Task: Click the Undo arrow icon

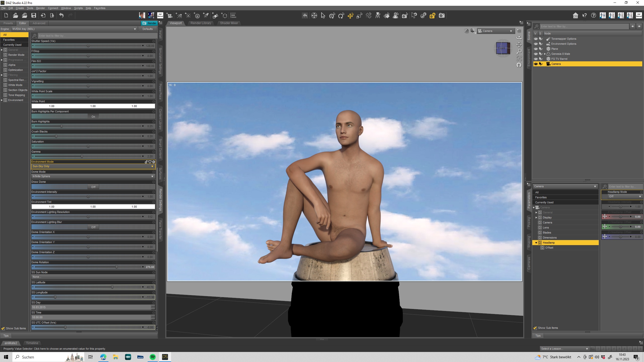Action: 61,16
